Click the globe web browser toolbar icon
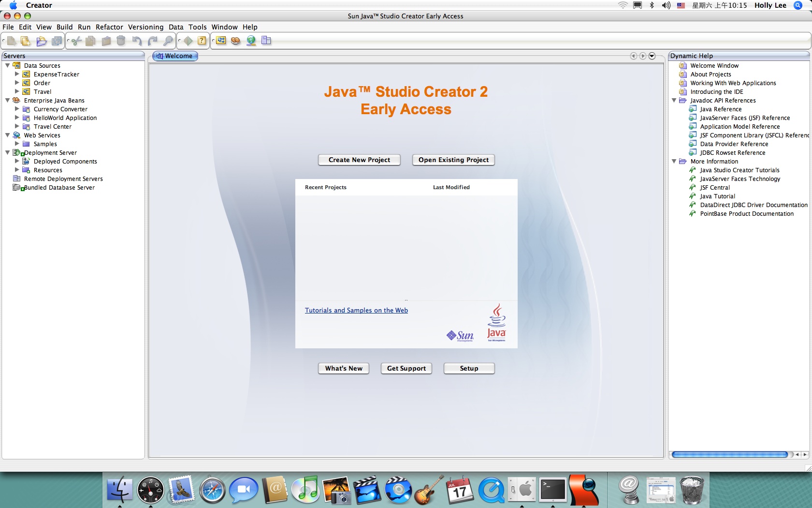Screen dimensions: 812x508 click(x=251, y=41)
